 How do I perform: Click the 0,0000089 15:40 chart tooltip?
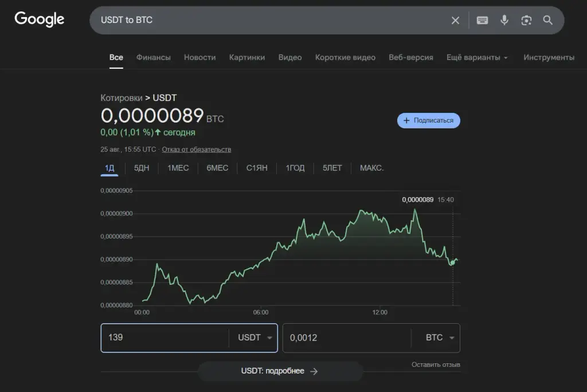(428, 200)
